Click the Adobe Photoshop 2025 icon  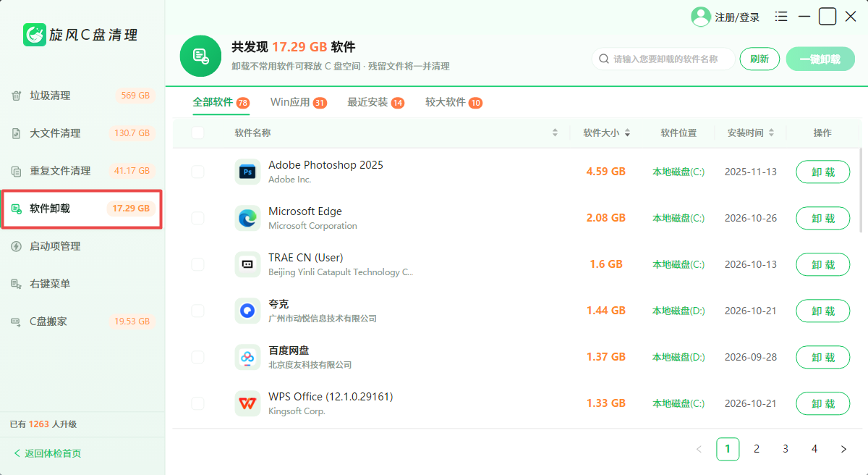247,172
